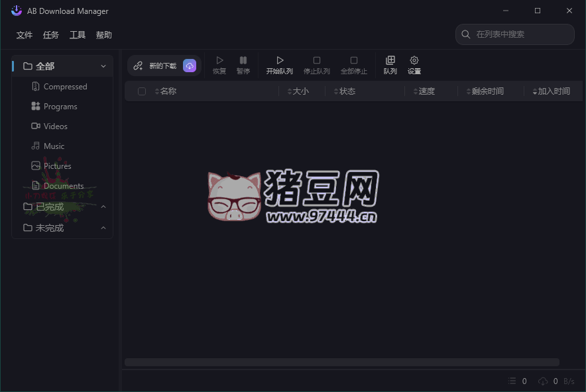The image size is (586, 392).
Task: Toggle the select-all checkbox in table header
Action: 142,91
